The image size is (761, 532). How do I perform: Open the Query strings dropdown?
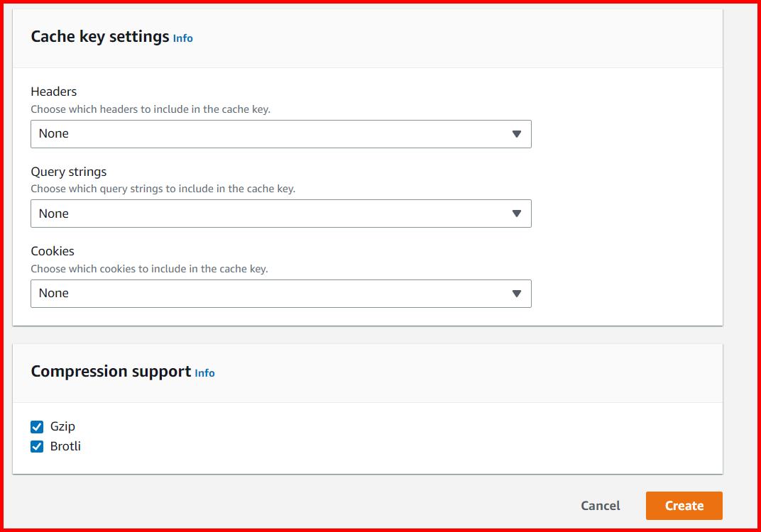(280, 213)
